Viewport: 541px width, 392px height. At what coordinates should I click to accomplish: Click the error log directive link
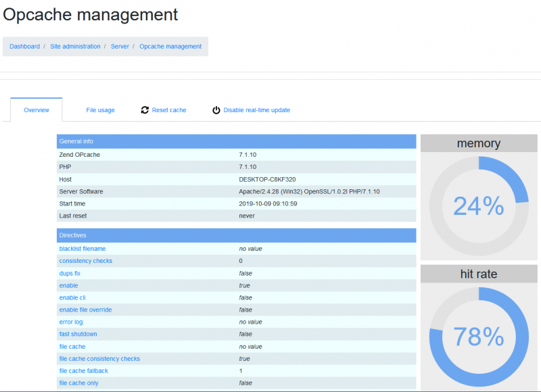click(x=71, y=322)
